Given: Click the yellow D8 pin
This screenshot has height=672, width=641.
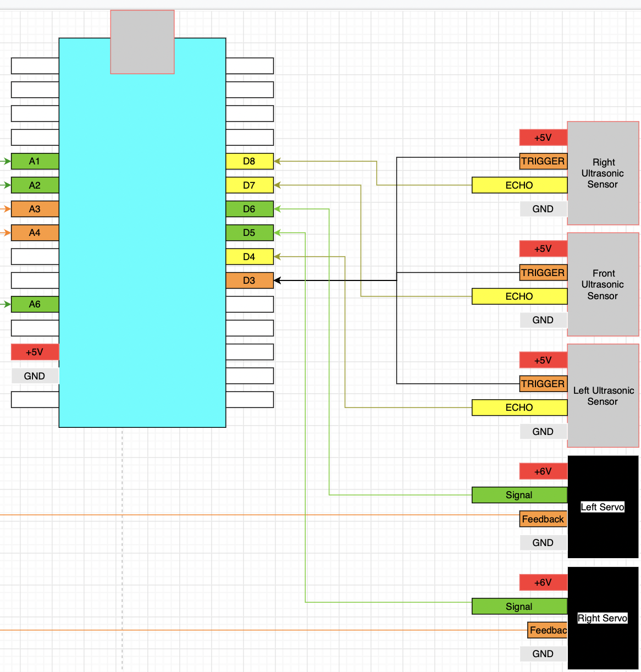Looking at the screenshot, I should tap(250, 161).
